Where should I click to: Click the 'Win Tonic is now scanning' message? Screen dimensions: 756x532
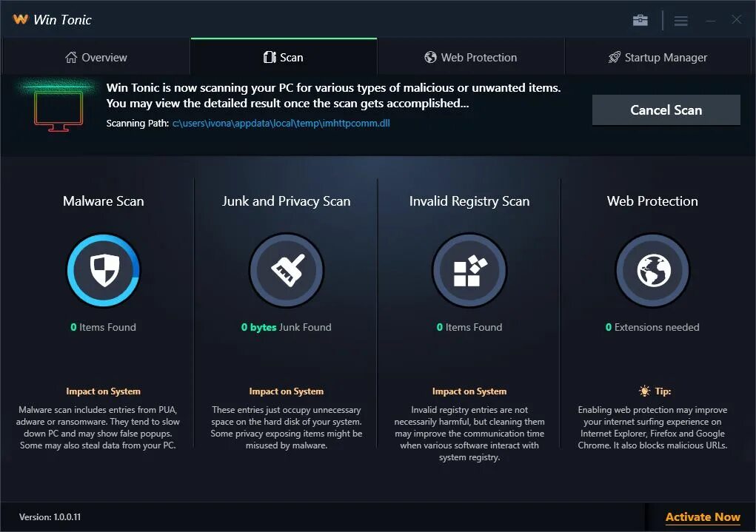click(334, 95)
